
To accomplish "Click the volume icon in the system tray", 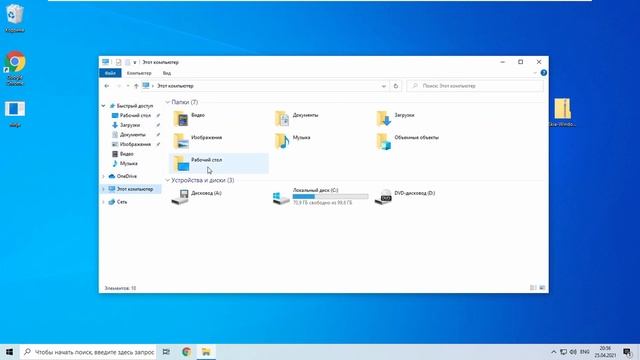I will (573, 352).
